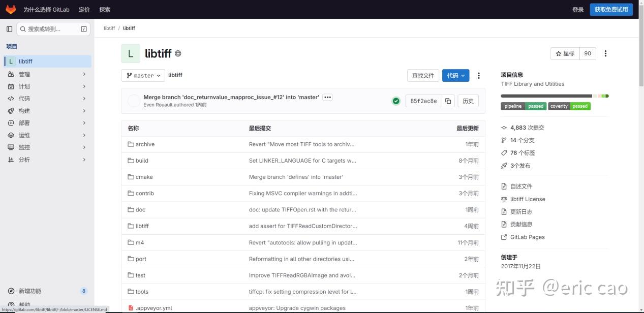Click the star icon button 星标
Viewport: 644px width, 313px height.
(x=565, y=53)
